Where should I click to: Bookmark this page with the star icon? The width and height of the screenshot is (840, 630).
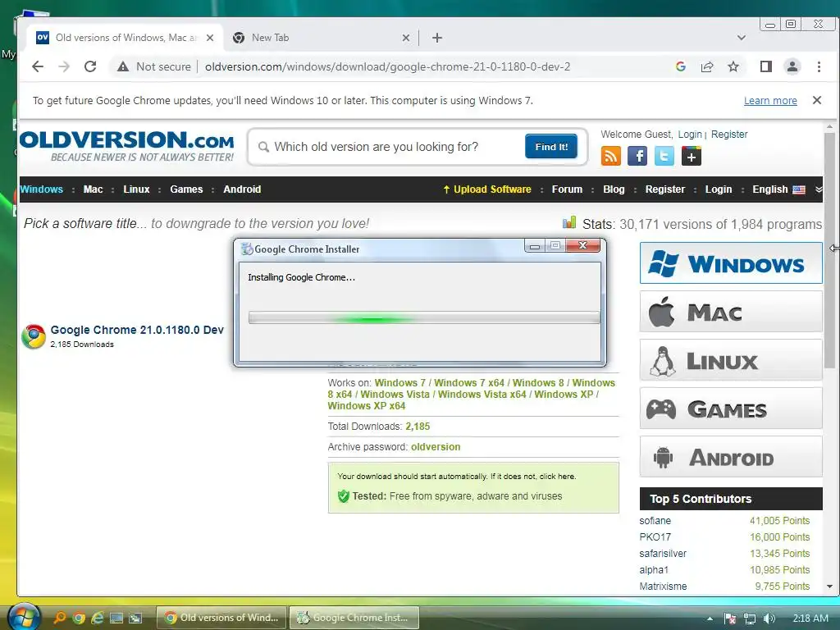point(733,66)
